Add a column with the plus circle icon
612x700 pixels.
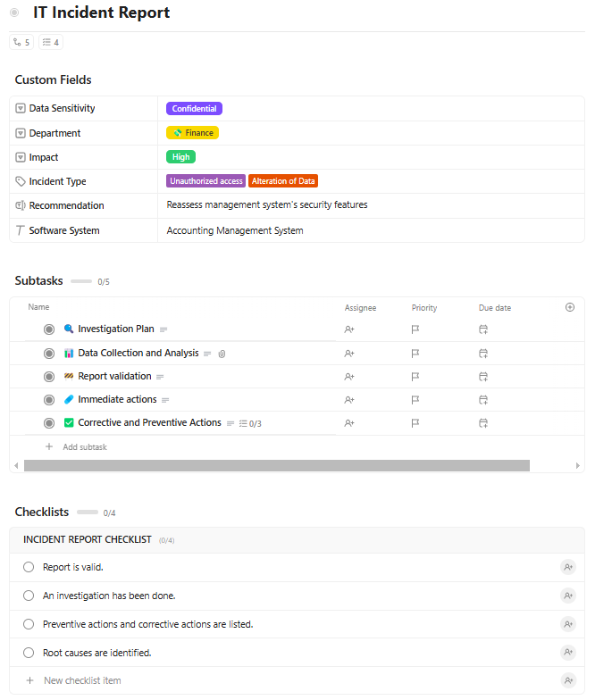[x=570, y=307]
